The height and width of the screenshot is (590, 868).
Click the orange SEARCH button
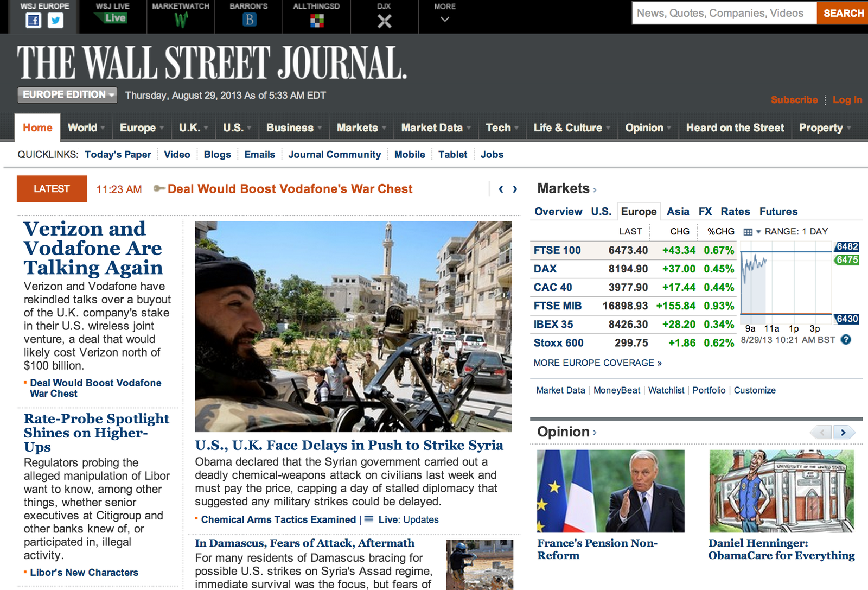pyautogui.click(x=843, y=13)
